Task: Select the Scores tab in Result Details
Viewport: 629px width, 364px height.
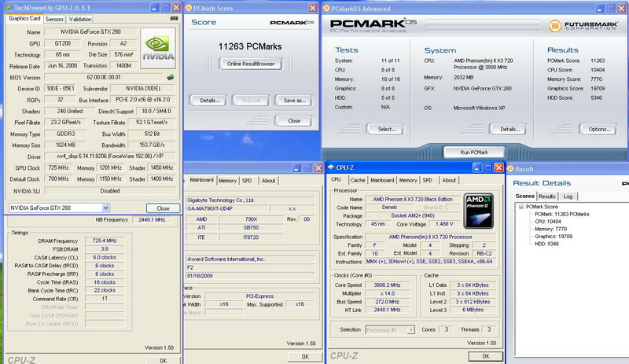Action: [x=525, y=196]
